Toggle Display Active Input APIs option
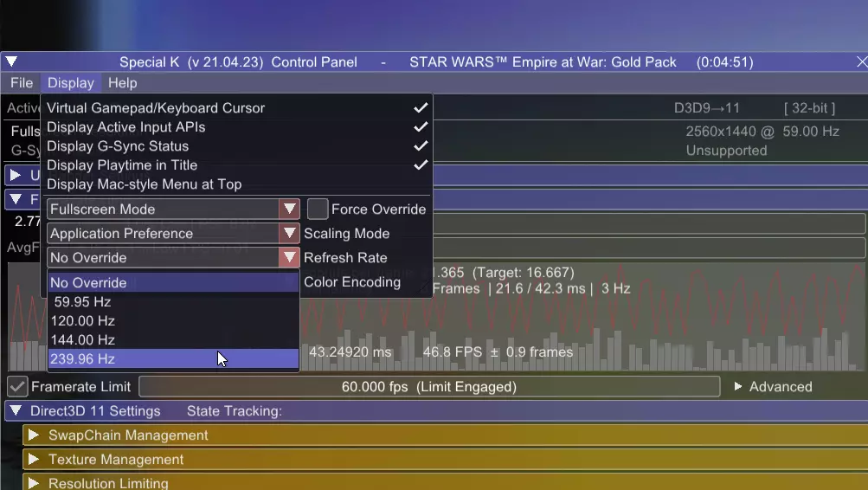This screenshot has width=868, height=490. [x=237, y=126]
